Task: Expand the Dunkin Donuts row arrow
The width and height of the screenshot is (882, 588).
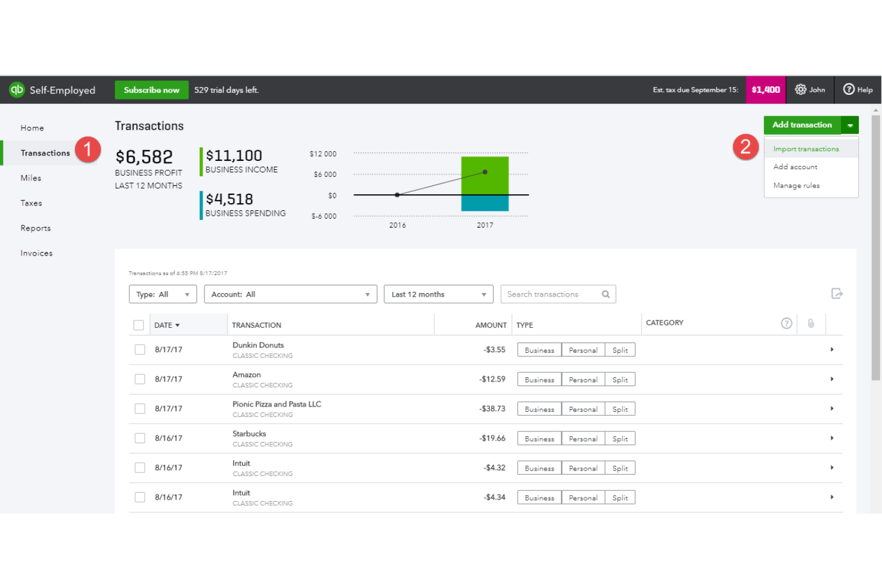Action: 832,350
